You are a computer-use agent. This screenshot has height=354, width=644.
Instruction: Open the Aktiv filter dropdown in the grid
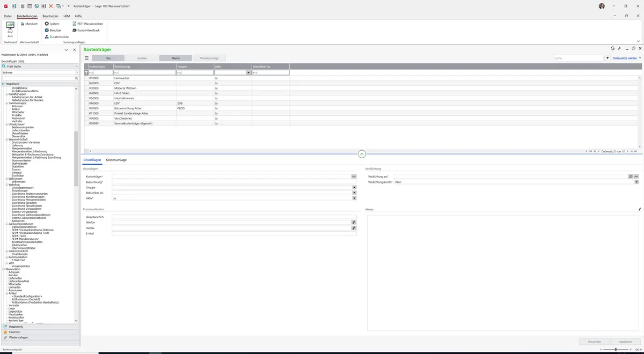point(248,72)
